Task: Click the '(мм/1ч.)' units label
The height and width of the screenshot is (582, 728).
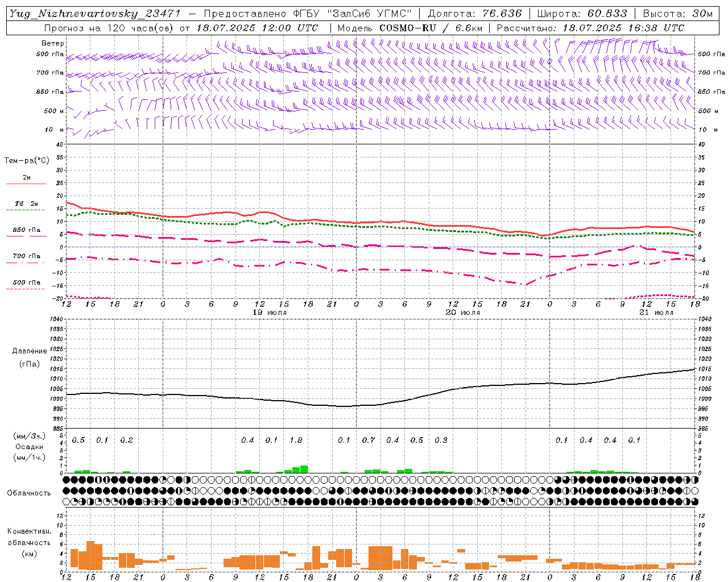Action: point(29,458)
